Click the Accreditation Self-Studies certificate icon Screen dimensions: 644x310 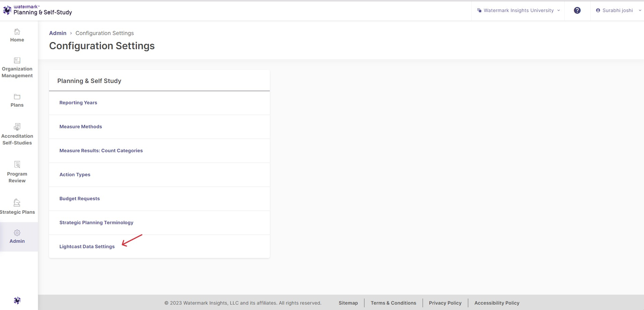17,127
